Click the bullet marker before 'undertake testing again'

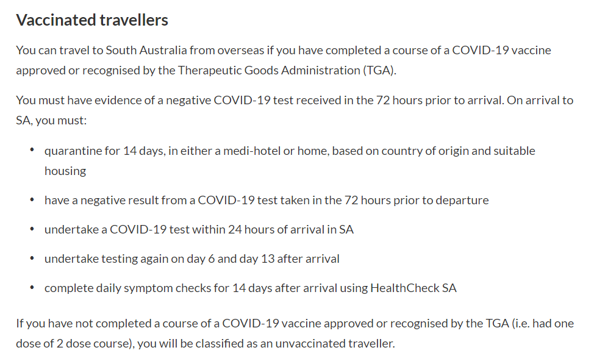32,258
